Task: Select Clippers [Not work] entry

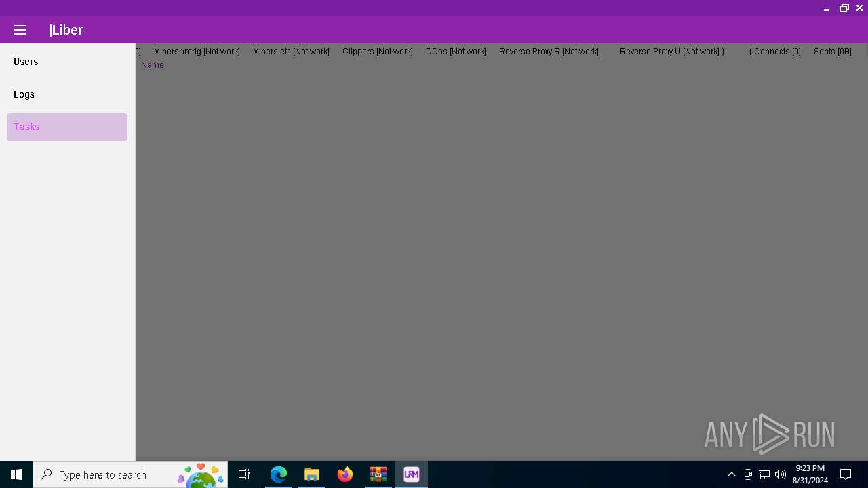Action: pyautogui.click(x=378, y=52)
